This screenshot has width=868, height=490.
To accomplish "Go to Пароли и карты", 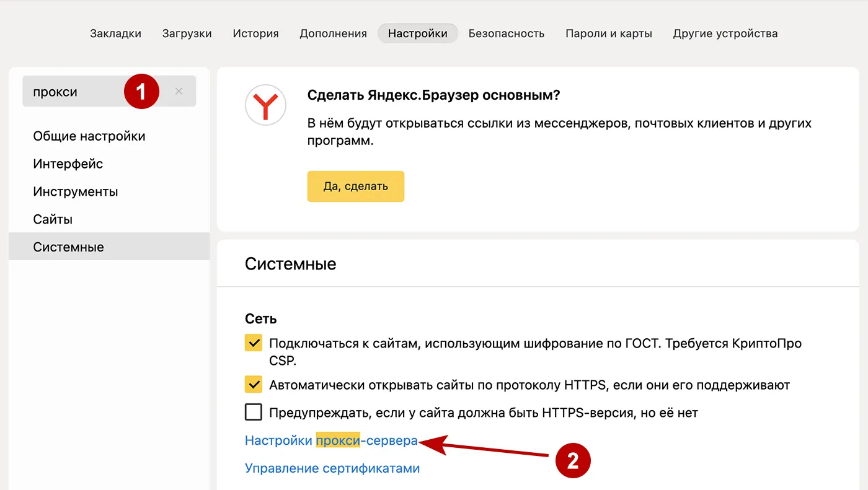I will [x=608, y=33].
